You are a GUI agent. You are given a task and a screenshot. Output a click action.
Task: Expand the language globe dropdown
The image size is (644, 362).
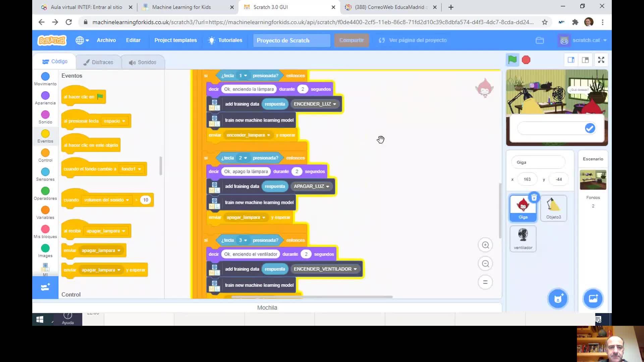click(82, 40)
